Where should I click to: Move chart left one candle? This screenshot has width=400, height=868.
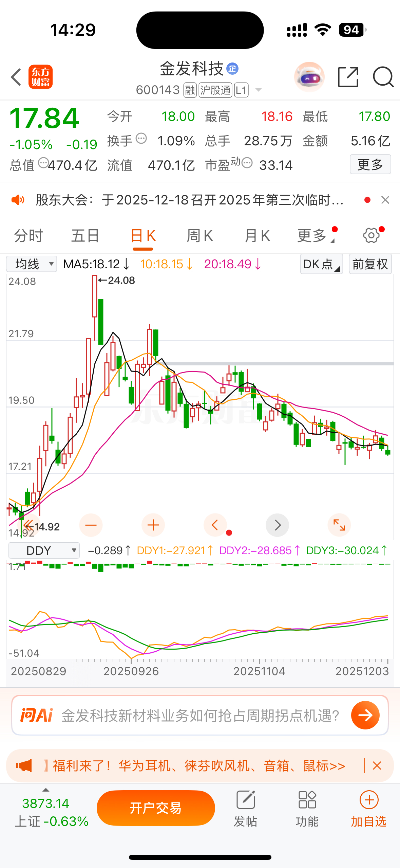coord(215,525)
